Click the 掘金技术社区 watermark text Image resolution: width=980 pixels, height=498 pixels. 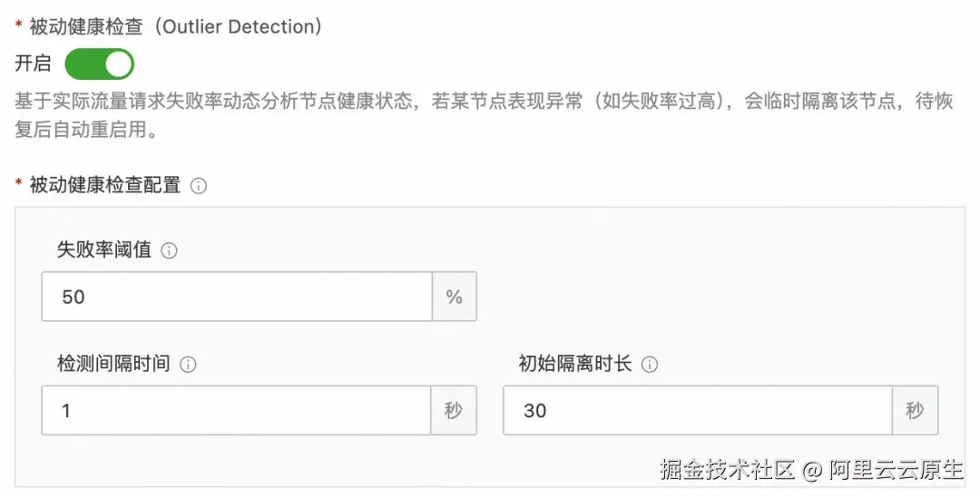727,469
